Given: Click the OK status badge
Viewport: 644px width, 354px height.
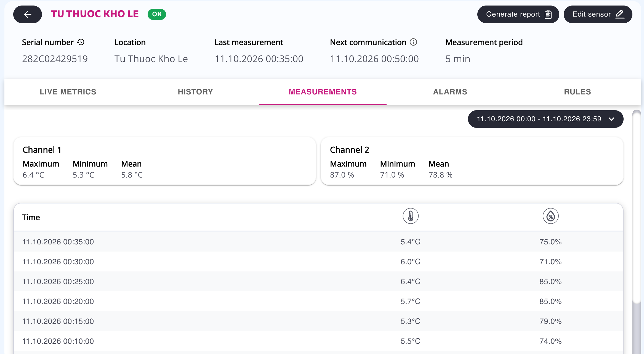Looking at the screenshot, I should pyautogui.click(x=157, y=14).
